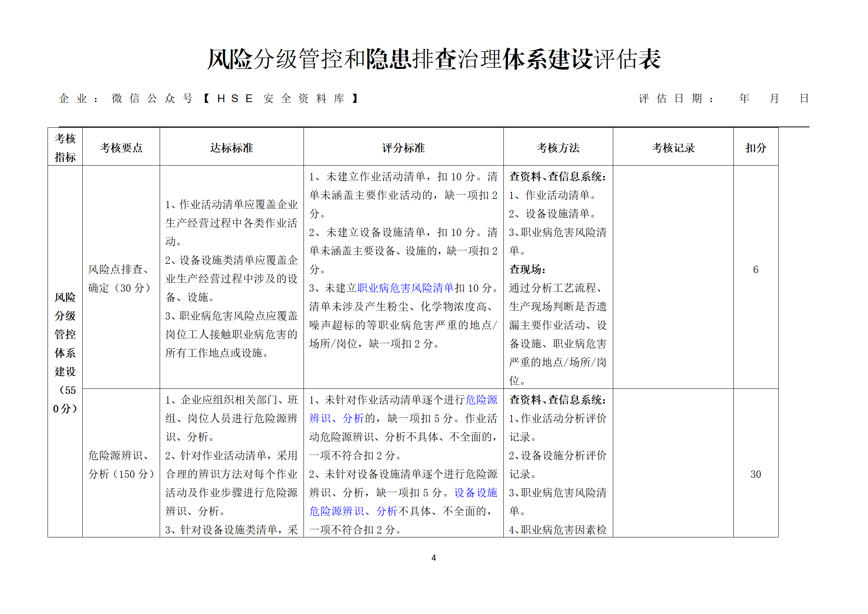The image size is (868, 614).
Task: Select the 考核方法 column header
Action: tap(558, 148)
